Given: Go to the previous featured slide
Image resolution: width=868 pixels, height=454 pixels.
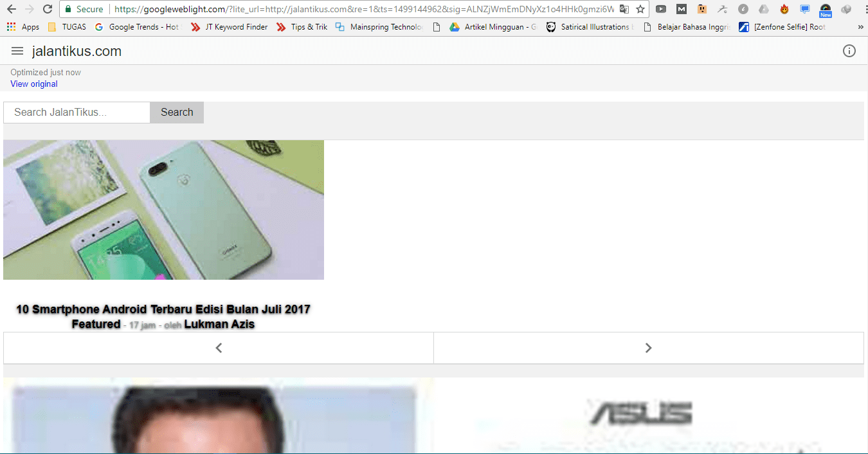Looking at the screenshot, I should tap(219, 348).
